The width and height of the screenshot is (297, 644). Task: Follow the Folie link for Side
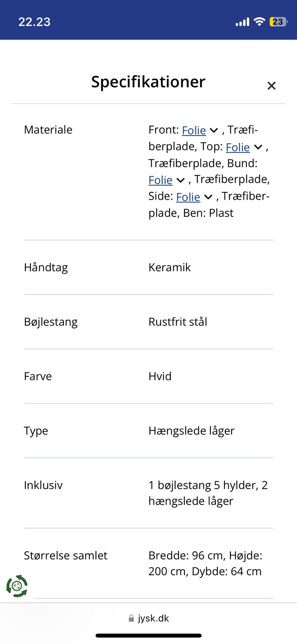click(x=188, y=197)
